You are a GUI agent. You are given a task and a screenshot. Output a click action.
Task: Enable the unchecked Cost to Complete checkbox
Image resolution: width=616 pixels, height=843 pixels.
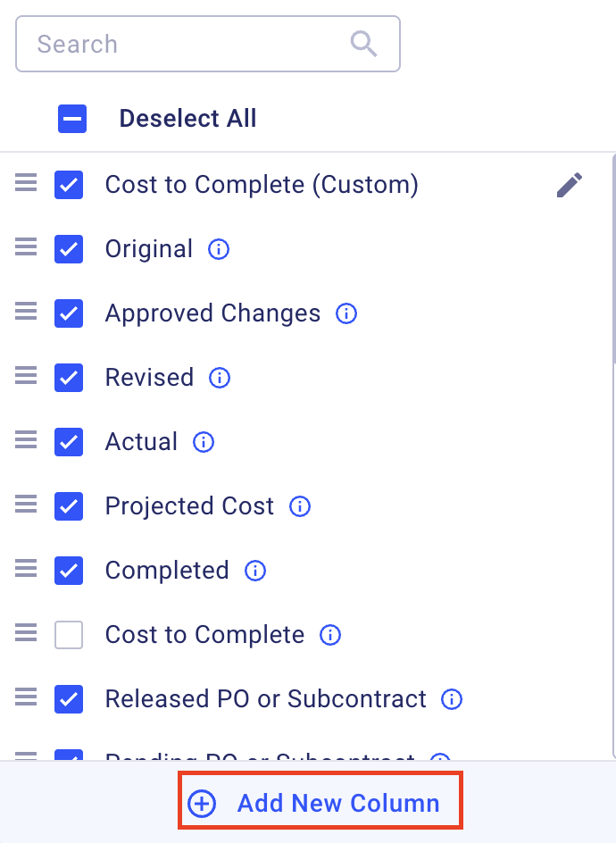[x=69, y=635]
